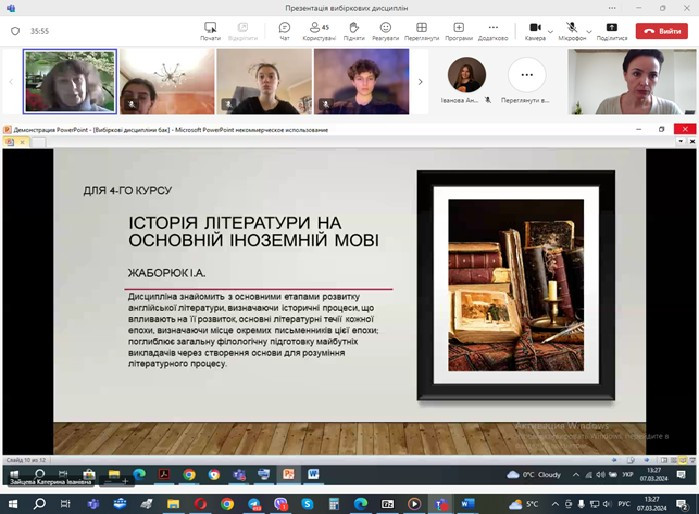
Task: Leave the meeting with Вийти button
Action: pos(663,31)
